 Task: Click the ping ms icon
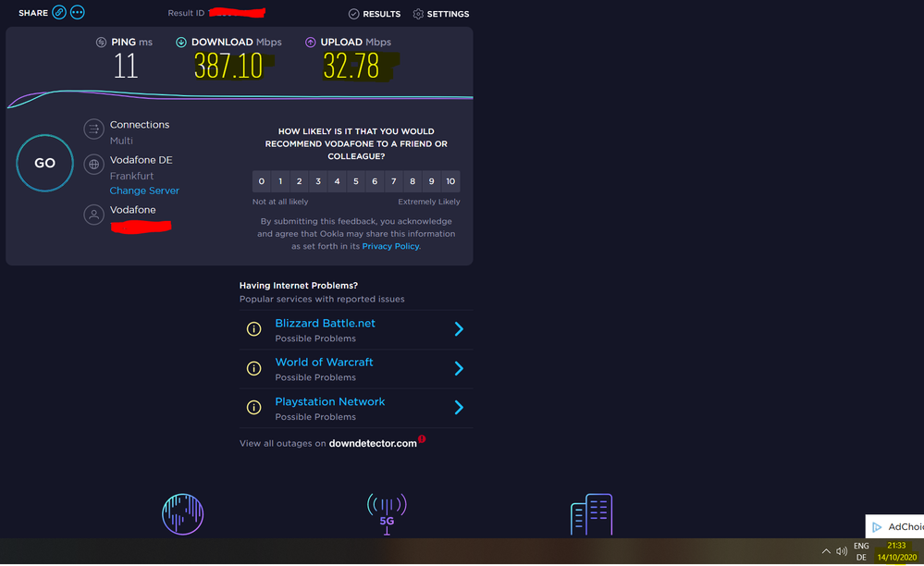tap(102, 42)
